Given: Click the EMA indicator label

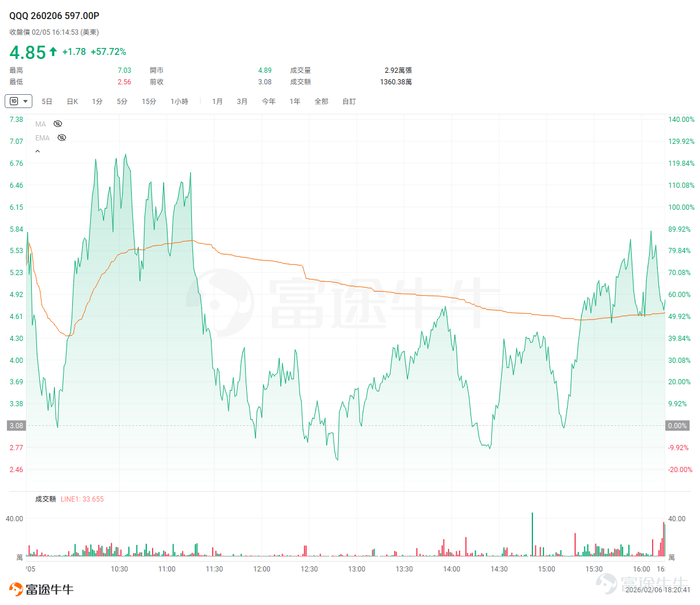Looking at the screenshot, I should pos(42,138).
